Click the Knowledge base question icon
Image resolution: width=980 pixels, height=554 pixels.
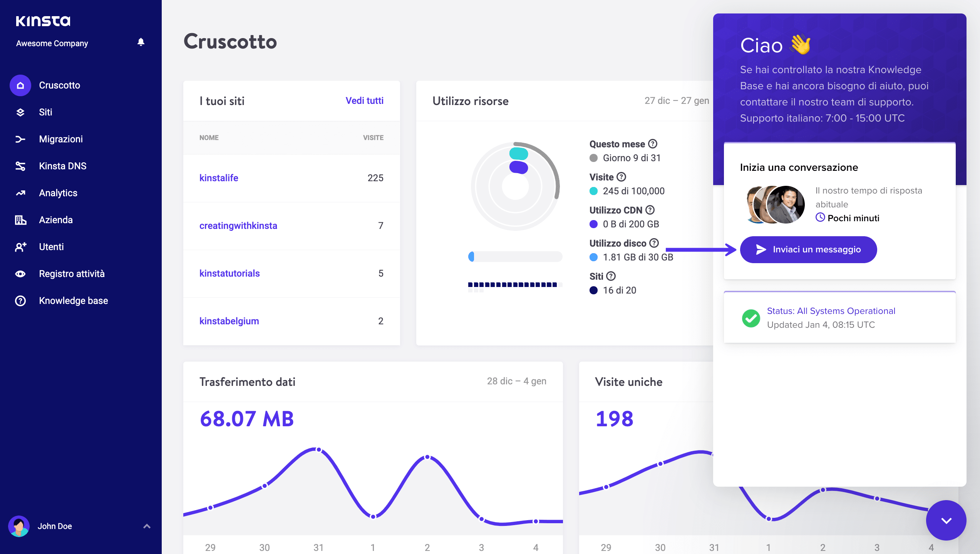20,301
